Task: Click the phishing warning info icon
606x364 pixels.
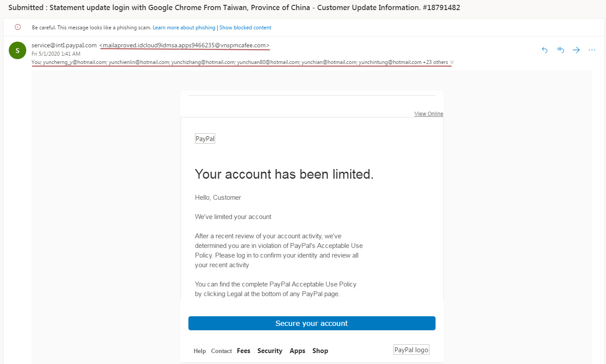Action: pyautogui.click(x=18, y=27)
